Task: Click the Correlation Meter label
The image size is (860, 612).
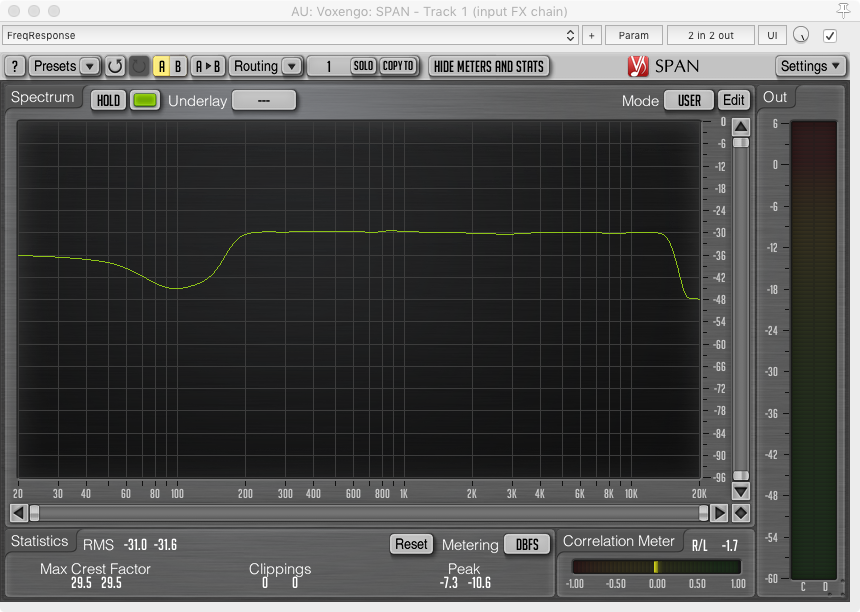Action: pos(619,541)
